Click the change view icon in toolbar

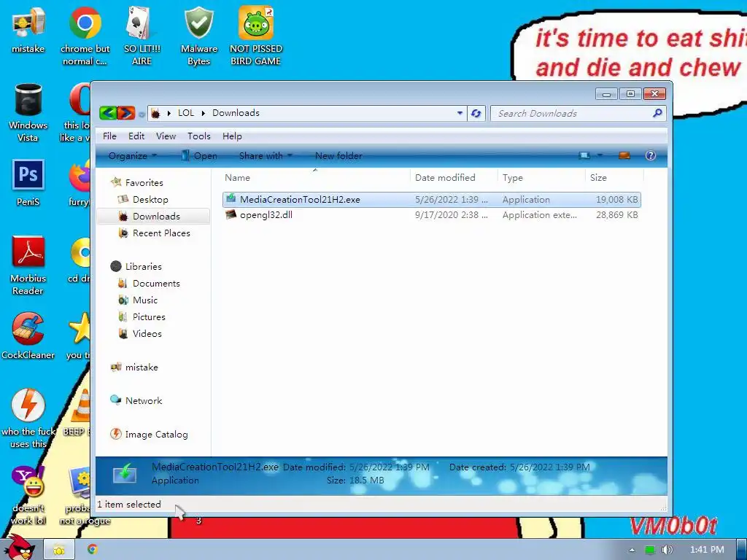[x=584, y=156]
